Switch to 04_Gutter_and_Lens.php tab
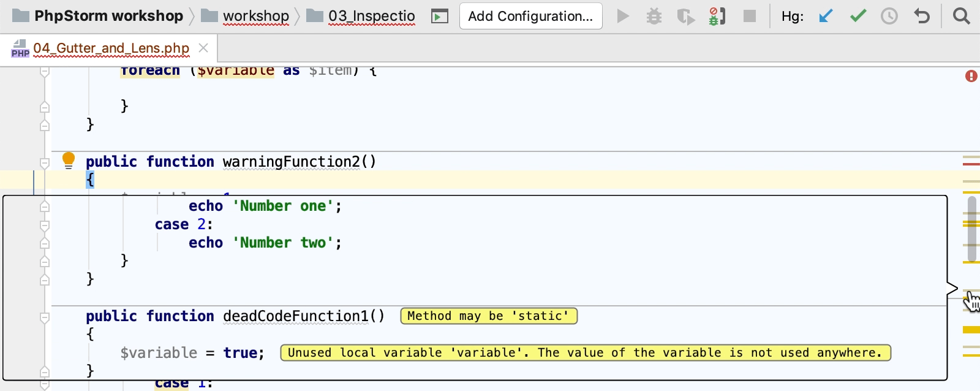 (111, 48)
